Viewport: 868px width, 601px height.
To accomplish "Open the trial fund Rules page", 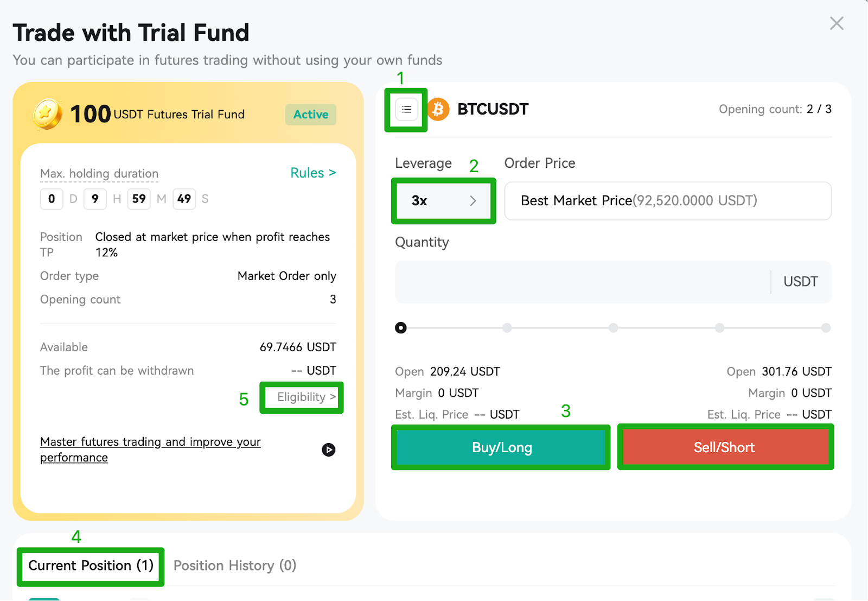I will click(313, 173).
